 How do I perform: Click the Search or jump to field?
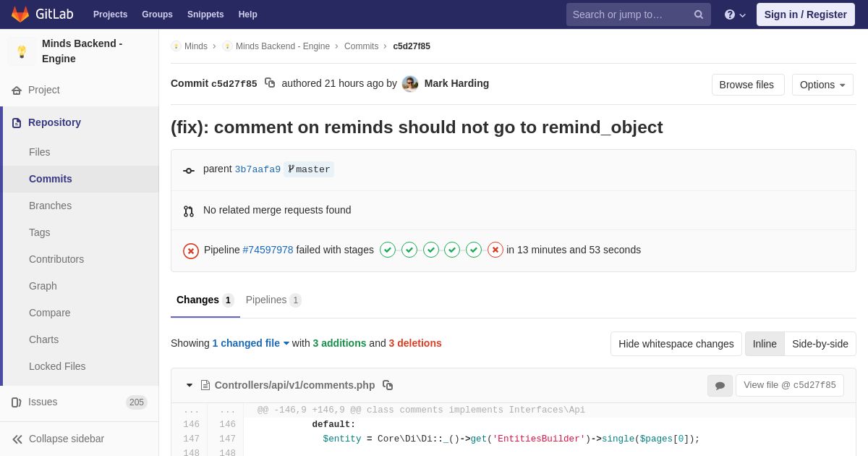tap(628, 14)
